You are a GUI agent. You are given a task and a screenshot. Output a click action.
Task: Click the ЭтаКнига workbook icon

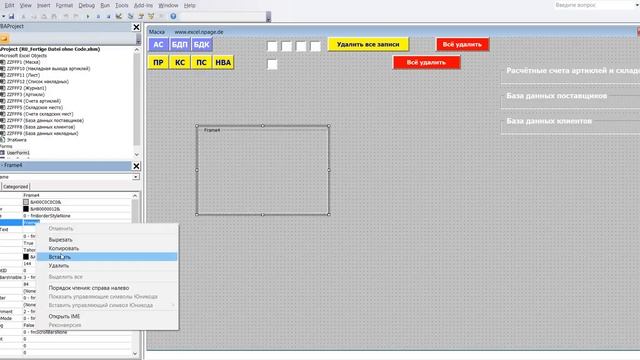(3, 140)
